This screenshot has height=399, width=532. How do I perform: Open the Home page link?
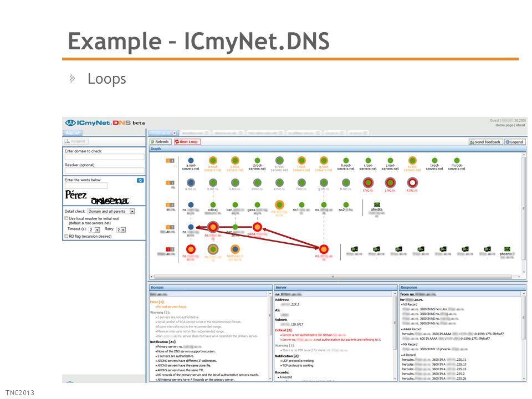pos(504,125)
